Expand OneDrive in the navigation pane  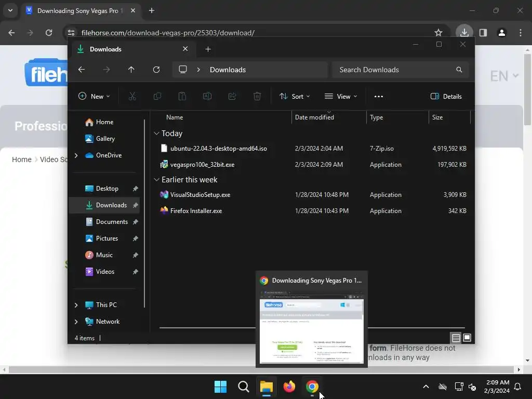[x=76, y=155]
